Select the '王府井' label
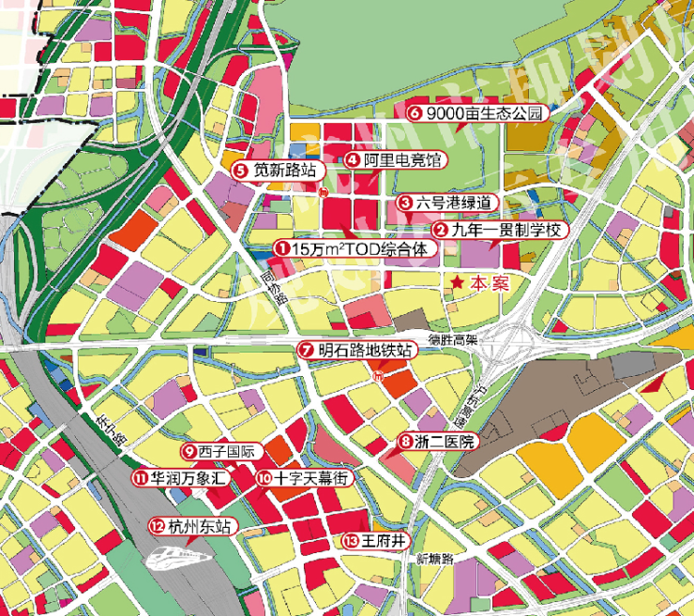694x616 pixels. tap(376, 541)
